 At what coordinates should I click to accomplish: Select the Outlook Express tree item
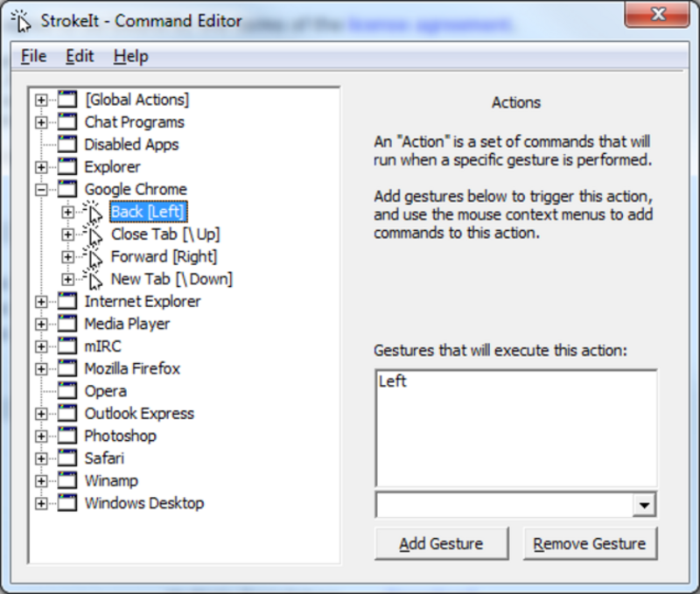pyautogui.click(x=140, y=413)
